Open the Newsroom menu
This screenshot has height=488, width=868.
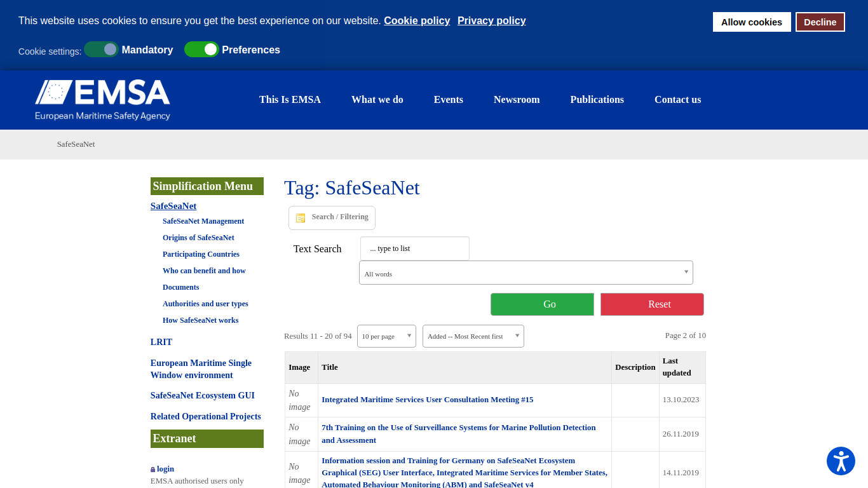click(x=517, y=100)
